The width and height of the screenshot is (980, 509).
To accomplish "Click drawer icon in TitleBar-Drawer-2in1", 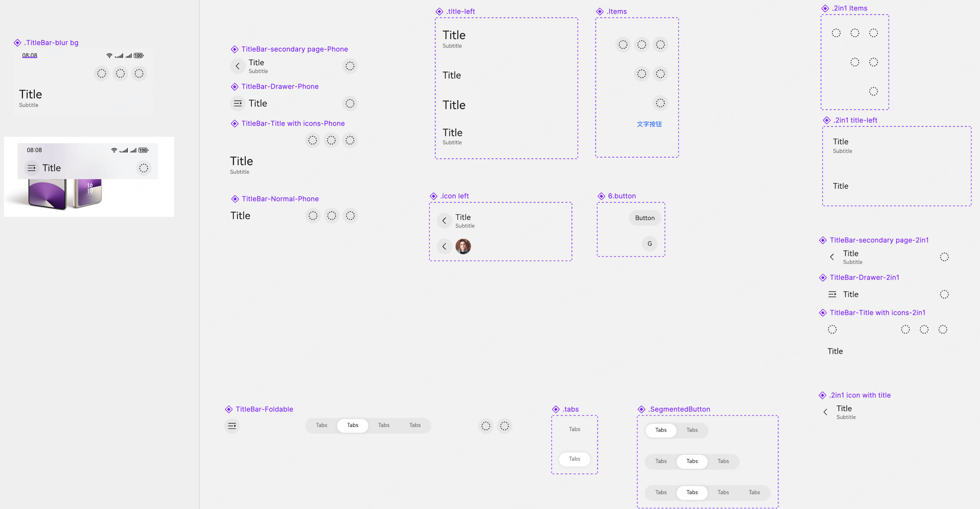I will click(x=832, y=294).
